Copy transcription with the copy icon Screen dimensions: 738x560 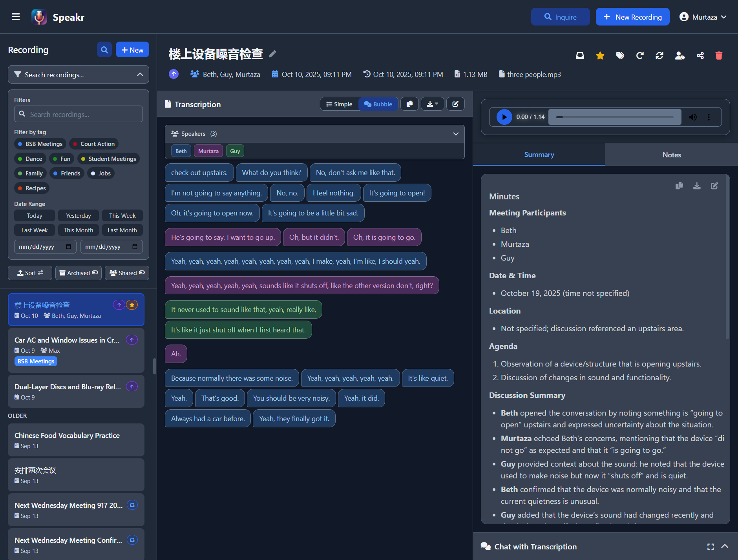coord(409,104)
